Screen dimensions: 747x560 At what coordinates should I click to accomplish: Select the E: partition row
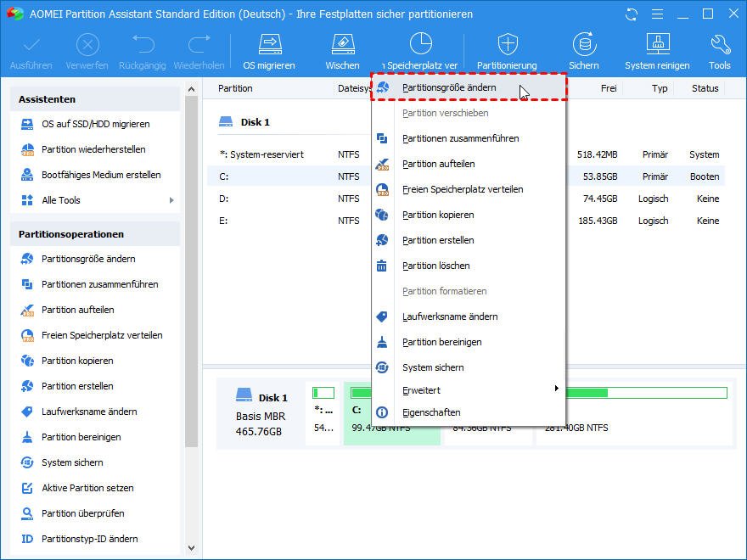coord(466,221)
